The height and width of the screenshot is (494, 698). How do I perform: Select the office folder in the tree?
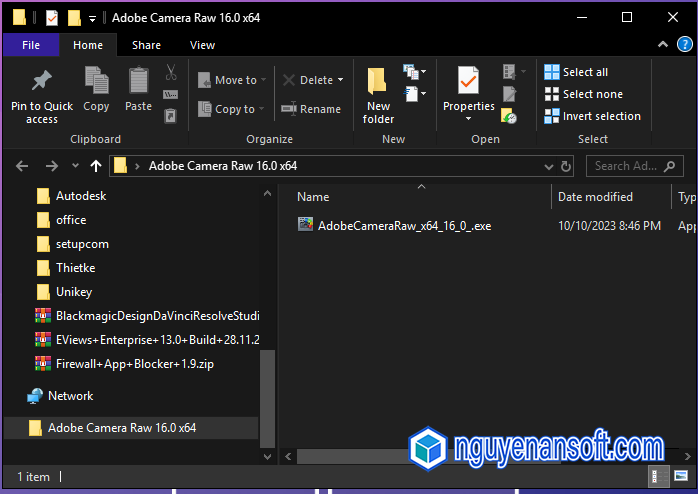tap(71, 220)
